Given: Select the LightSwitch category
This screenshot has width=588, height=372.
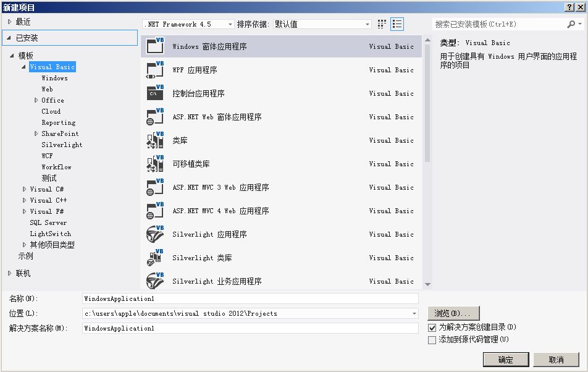Looking at the screenshot, I should [x=50, y=234].
